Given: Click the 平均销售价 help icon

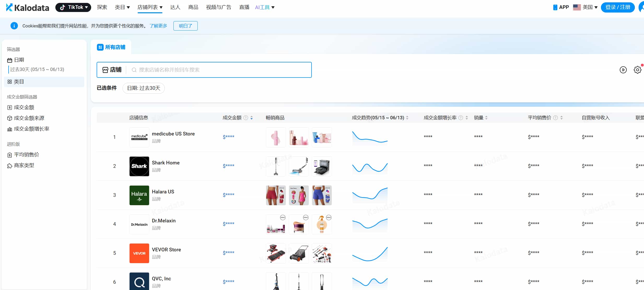Looking at the screenshot, I should [555, 118].
